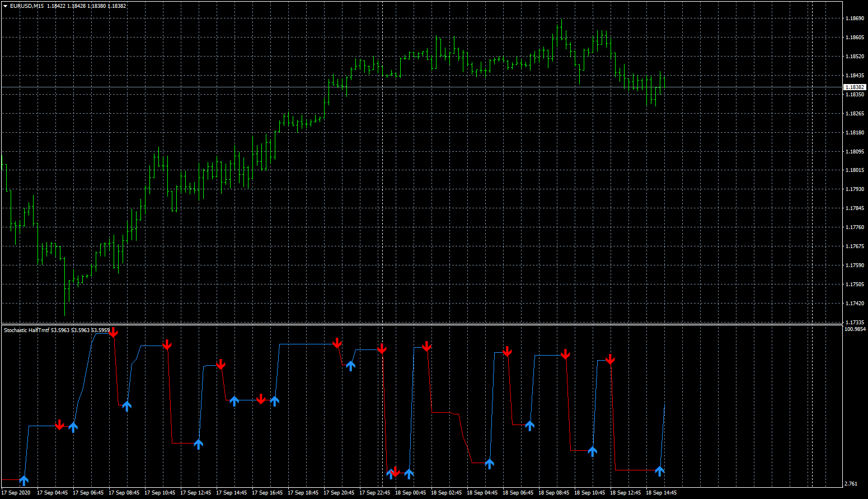Click the 18 Sep 14:45 time label
This screenshot has height=499, width=868.
[661, 493]
